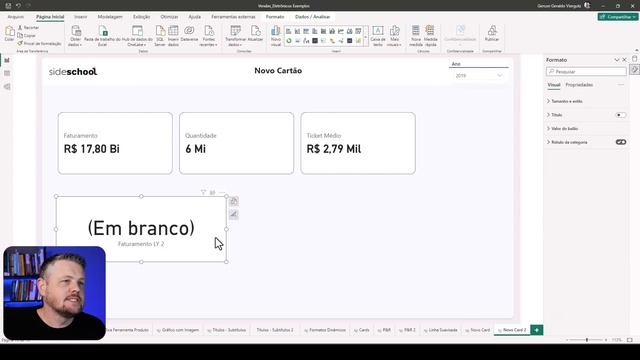This screenshot has height=360, width=640.
Task: Open the Ajuda tab
Action: pos(194,17)
